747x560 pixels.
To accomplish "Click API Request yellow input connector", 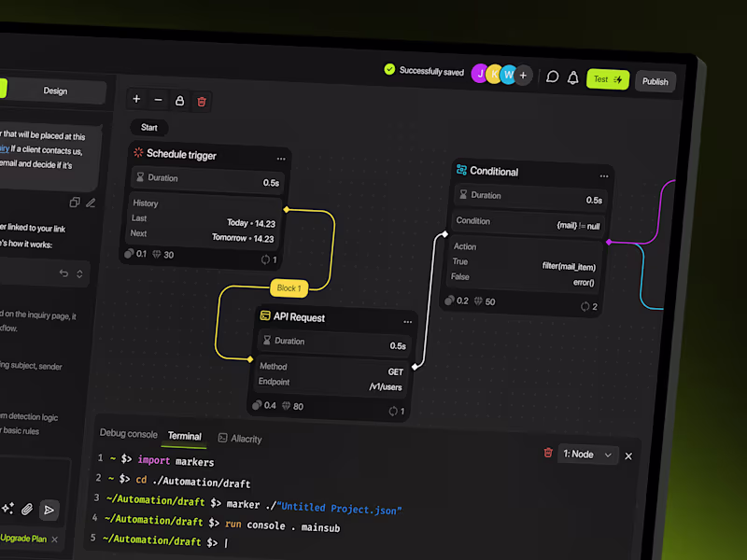I will 249,359.
